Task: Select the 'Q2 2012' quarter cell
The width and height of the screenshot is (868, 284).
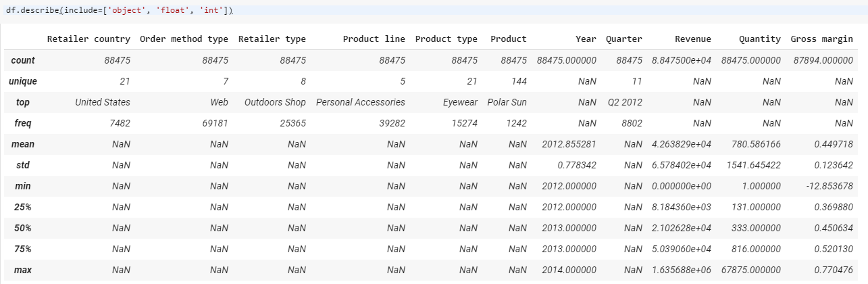Action: (x=624, y=102)
